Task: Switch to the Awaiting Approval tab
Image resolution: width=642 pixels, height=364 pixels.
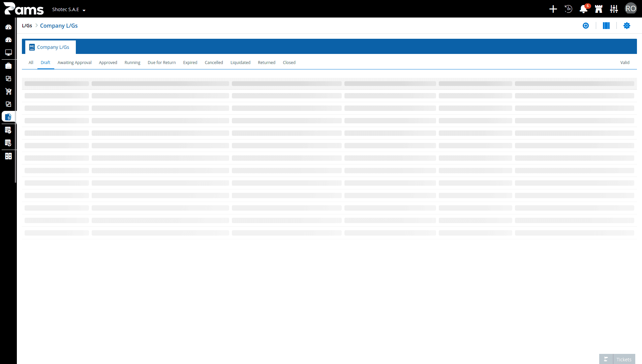Action: (x=74, y=63)
